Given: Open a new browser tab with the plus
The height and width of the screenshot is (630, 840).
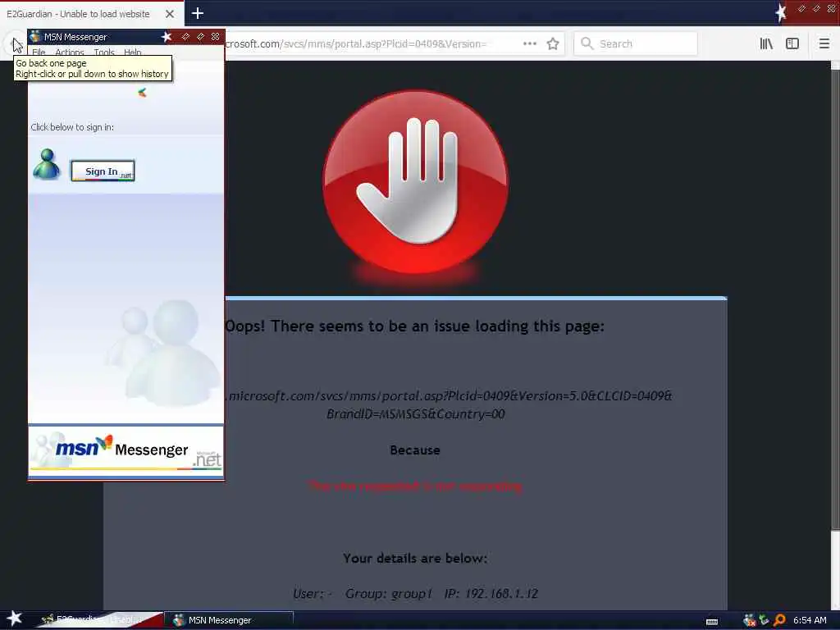Looking at the screenshot, I should [x=198, y=13].
